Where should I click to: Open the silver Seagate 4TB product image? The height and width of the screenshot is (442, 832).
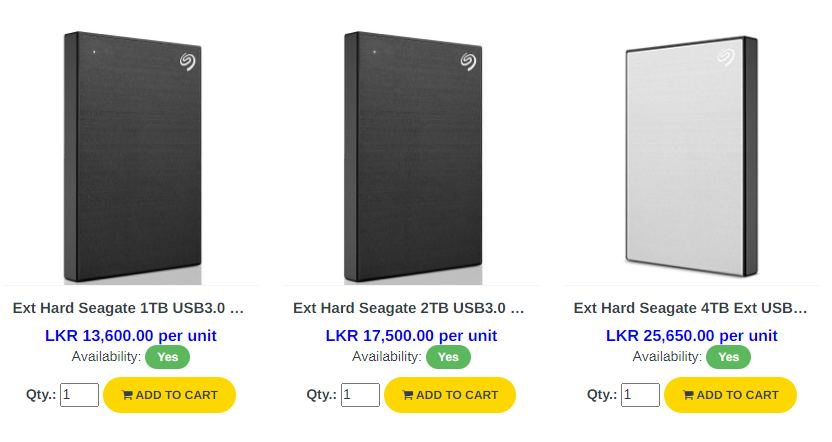point(692,157)
